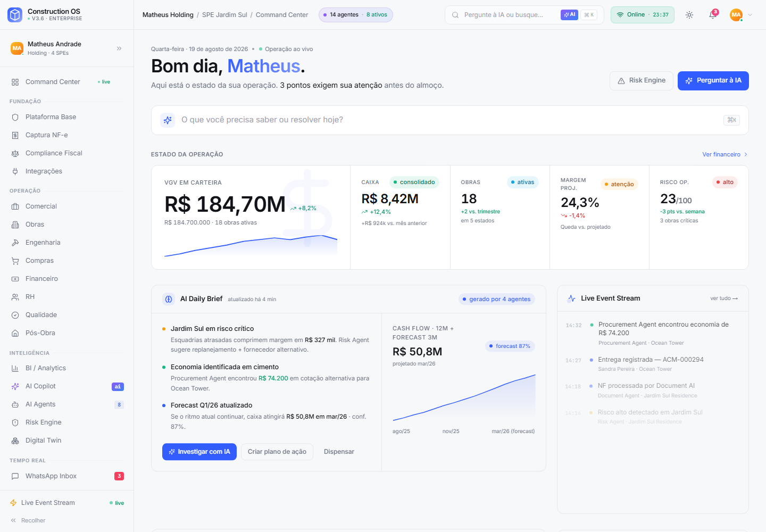Image resolution: width=766 pixels, height=532 pixels.
Task: Click the '14 agentes · 8 ativos' pill
Action: (x=356, y=15)
